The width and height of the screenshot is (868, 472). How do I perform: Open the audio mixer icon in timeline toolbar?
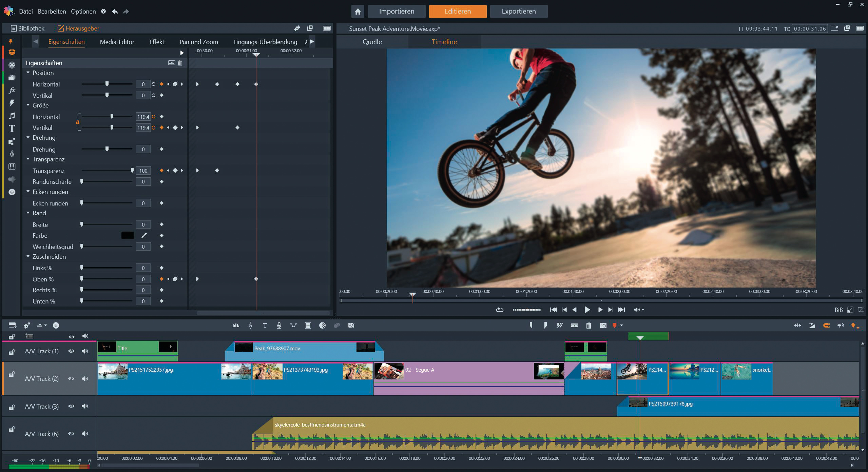pyautogui.click(x=236, y=326)
